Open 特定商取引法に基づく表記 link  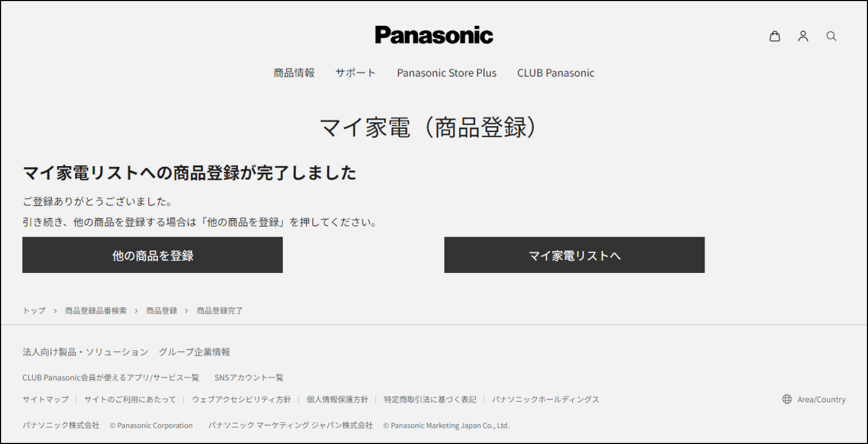(x=430, y=399)
